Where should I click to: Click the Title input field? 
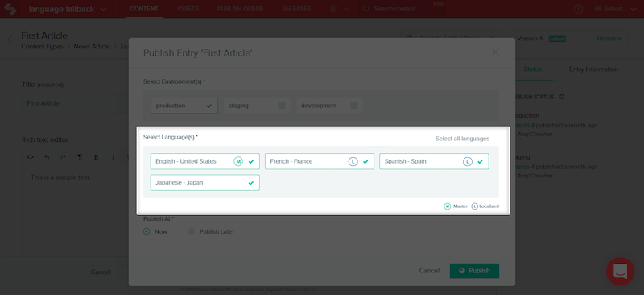point(75,103)
